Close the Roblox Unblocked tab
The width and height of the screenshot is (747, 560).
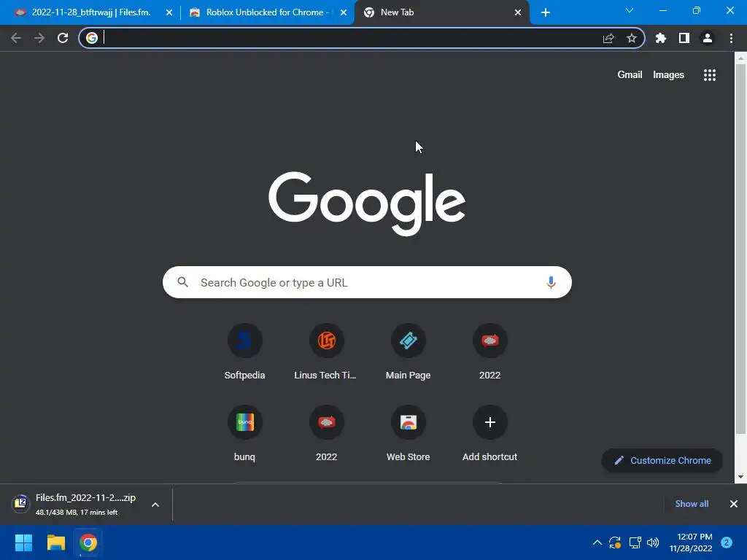click(344, 13)
